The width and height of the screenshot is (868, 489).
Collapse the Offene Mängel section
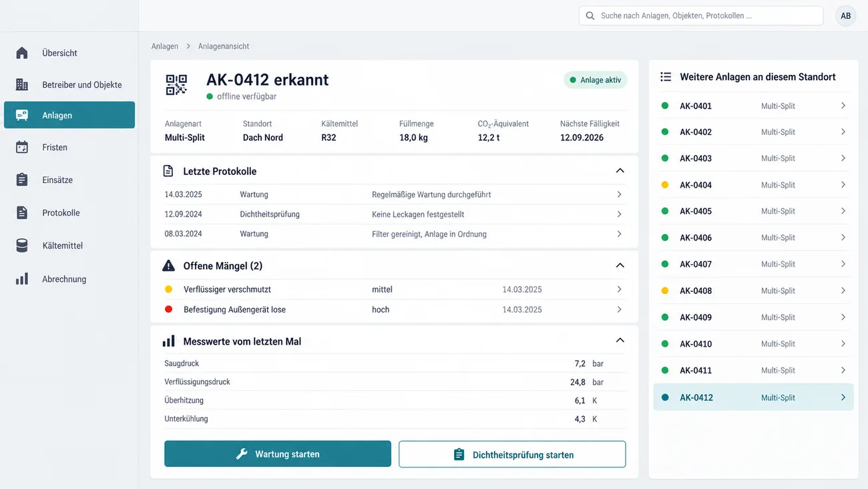pos(620,266)
